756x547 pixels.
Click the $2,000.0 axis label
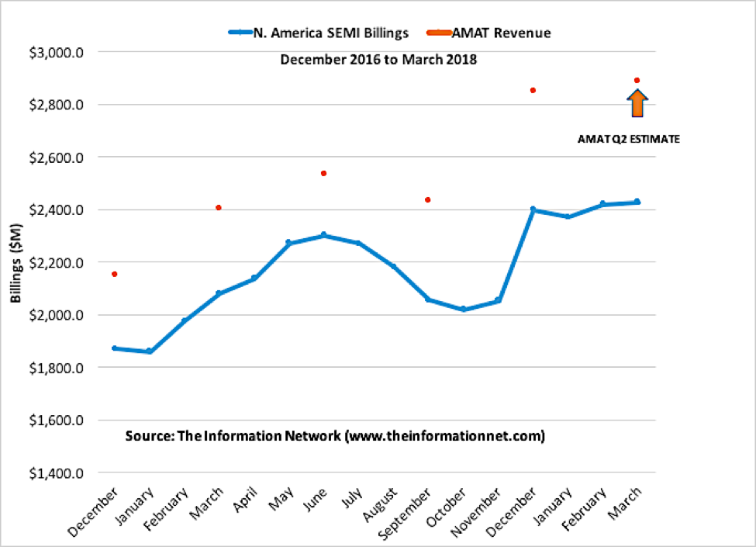[x=56, y=315]
